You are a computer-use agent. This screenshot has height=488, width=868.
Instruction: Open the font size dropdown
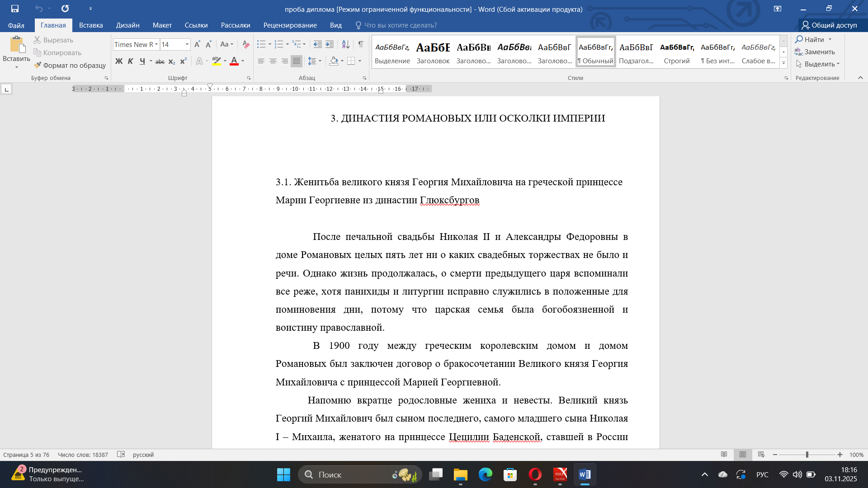[x=187, y=44]
